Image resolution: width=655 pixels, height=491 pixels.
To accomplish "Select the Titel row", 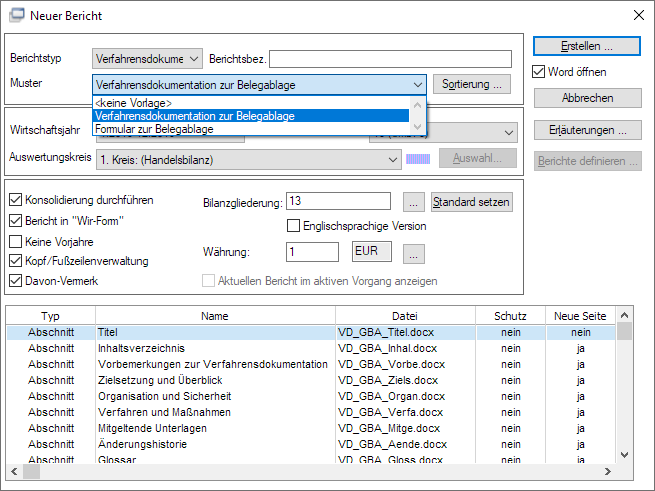I will 311,332.
